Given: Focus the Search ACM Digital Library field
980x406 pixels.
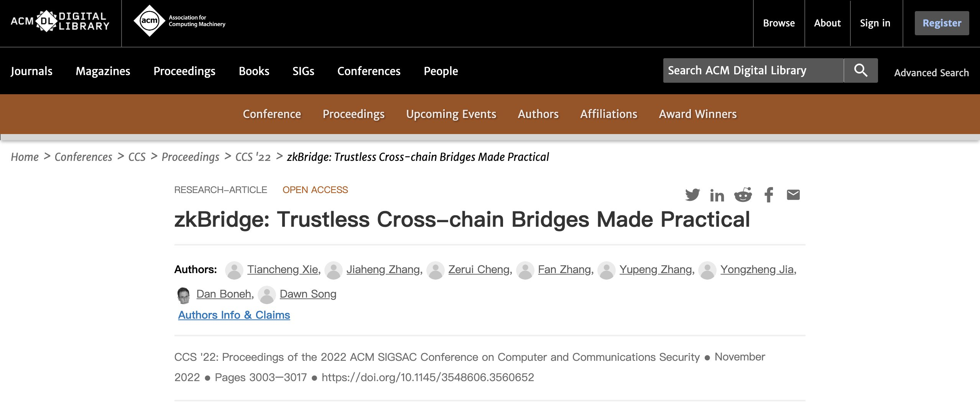Looking at the screenshot, I should (753, 70).
